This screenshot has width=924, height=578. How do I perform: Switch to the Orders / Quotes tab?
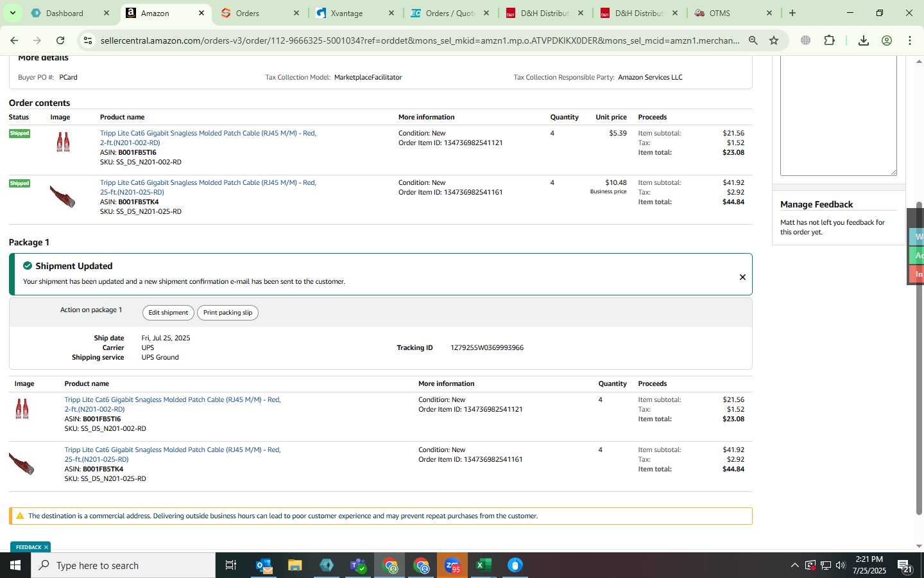coord(450,13)
